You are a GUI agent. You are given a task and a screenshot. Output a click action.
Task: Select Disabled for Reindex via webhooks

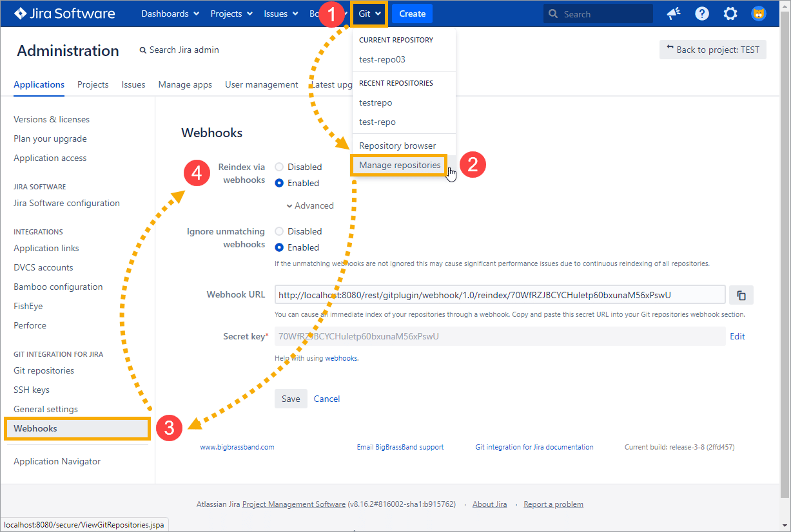279,167
